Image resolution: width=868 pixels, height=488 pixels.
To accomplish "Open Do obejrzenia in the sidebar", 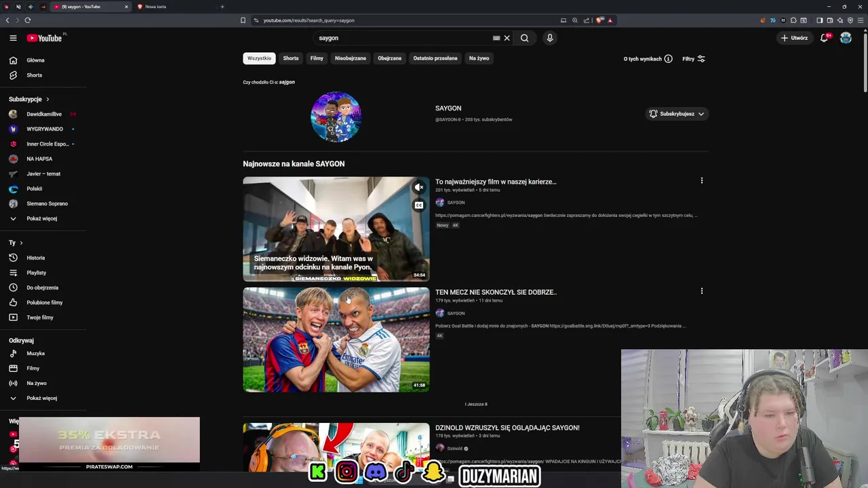I will point(43,287).
